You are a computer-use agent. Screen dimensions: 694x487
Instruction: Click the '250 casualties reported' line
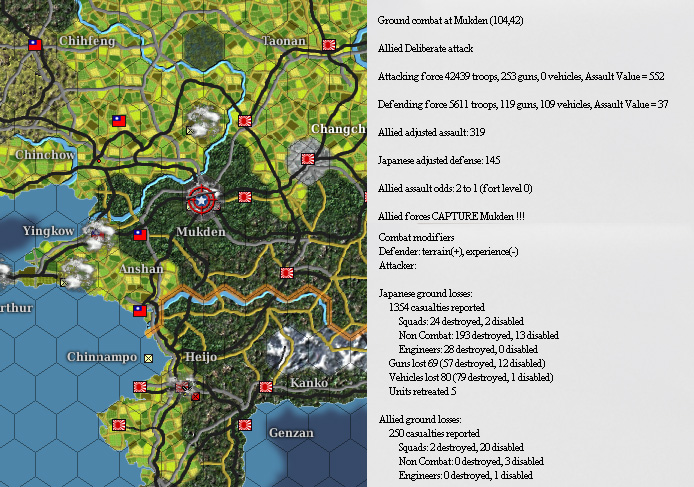434,433
